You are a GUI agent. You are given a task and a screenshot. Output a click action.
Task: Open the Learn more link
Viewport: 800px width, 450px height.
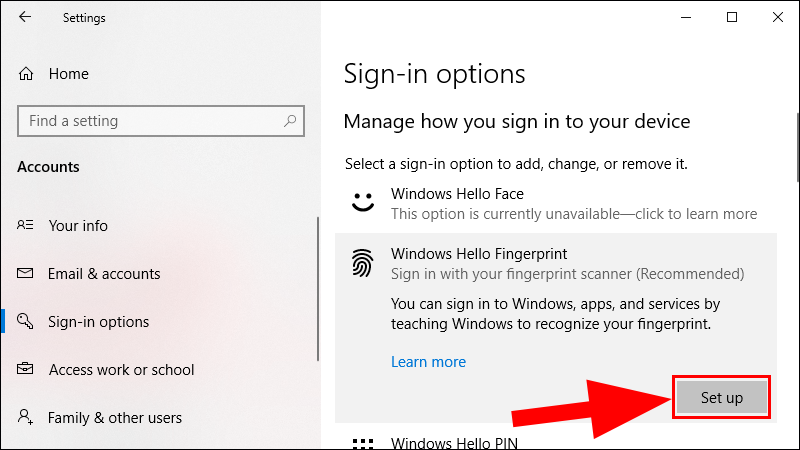tap(428, 362)
